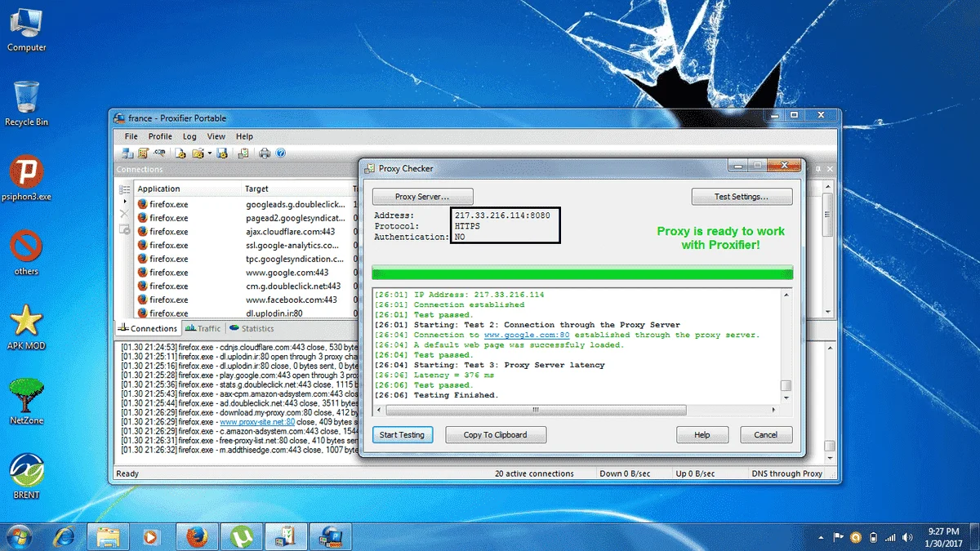Open the Log menu
The width and height of the screenshot is (980, 551).
(x=189, y=136)
